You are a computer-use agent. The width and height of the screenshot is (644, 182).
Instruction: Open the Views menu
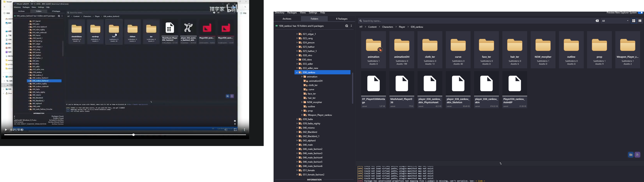pos(303,13)
